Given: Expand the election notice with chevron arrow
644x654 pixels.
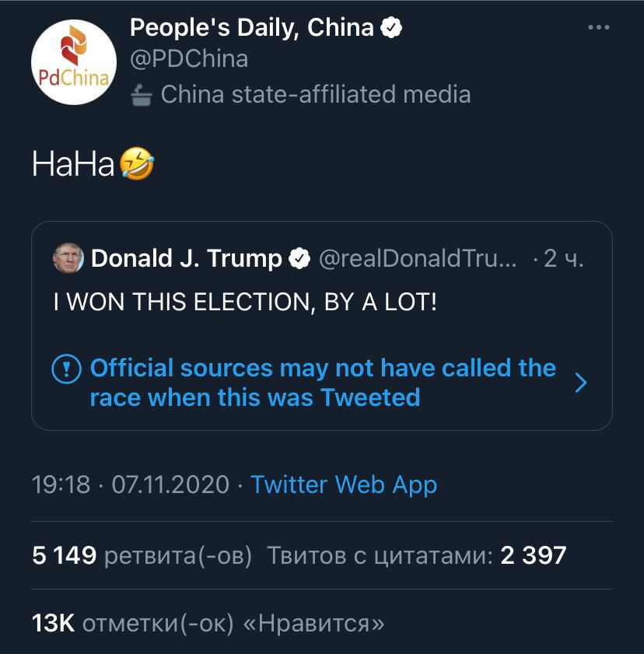Looking at the screenshot, I should (580, 383).
